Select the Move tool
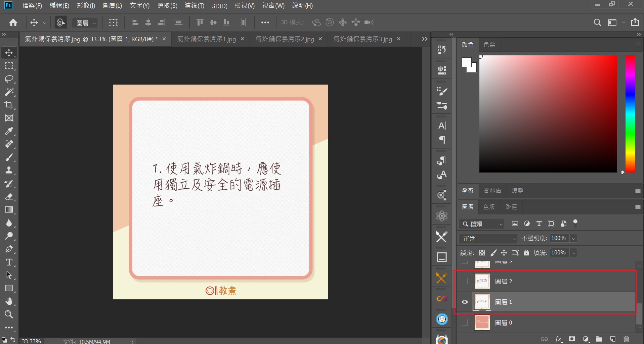The width and height of the screenshot is (644, 344). tap(9, 52)
